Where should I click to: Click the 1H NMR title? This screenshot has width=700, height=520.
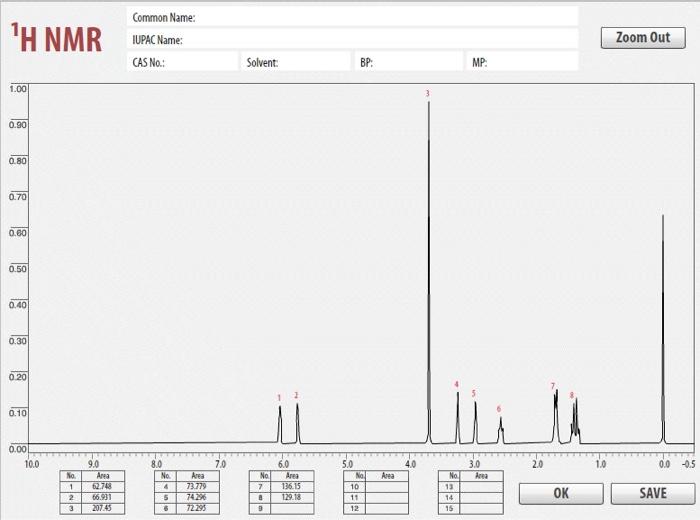click(57, 38)
